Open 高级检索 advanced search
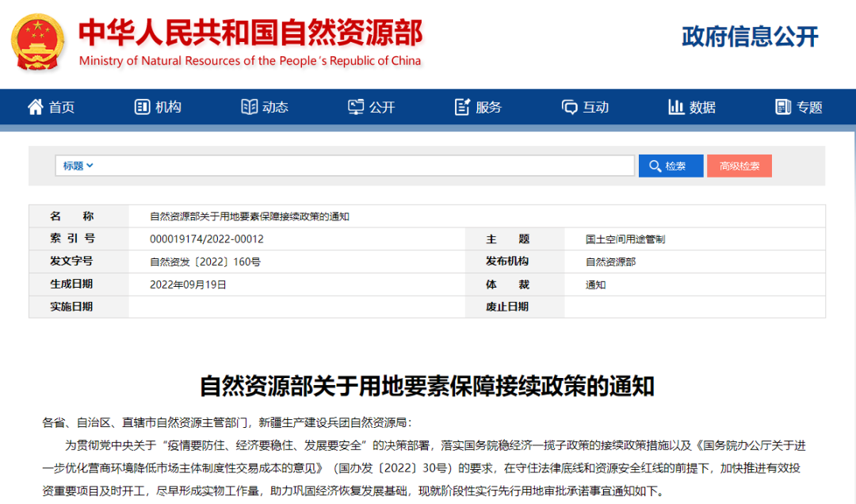856x504 pixels. pos(739,166)
